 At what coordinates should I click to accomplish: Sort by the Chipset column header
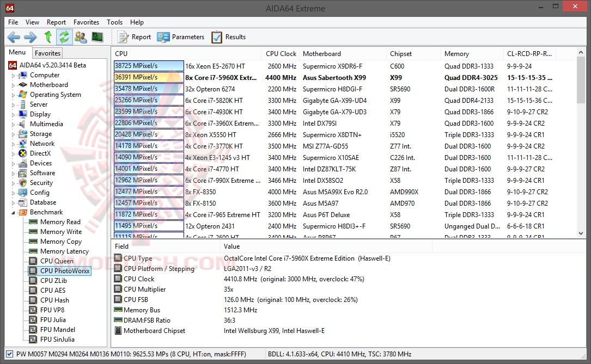tap(413, 54)
